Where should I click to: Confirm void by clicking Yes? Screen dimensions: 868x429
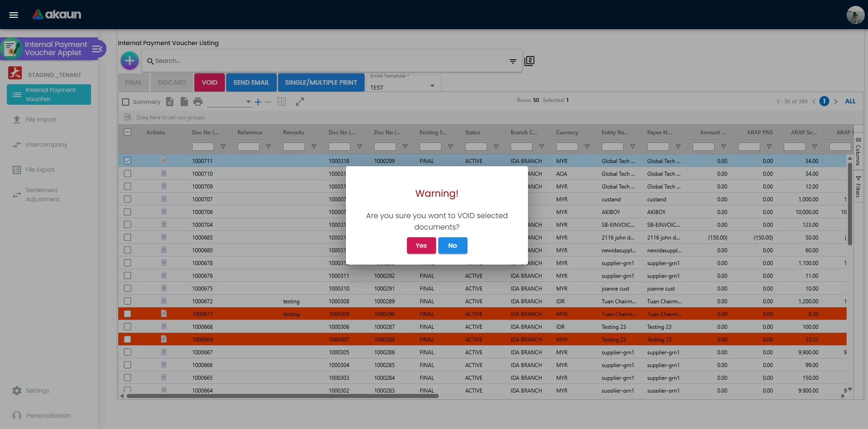click(421, 245)
